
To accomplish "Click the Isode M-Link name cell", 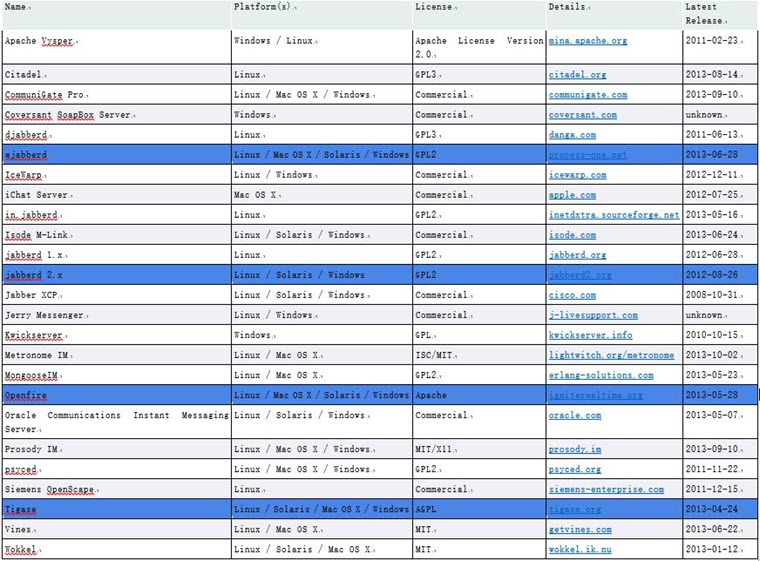I will coord(117,235).
